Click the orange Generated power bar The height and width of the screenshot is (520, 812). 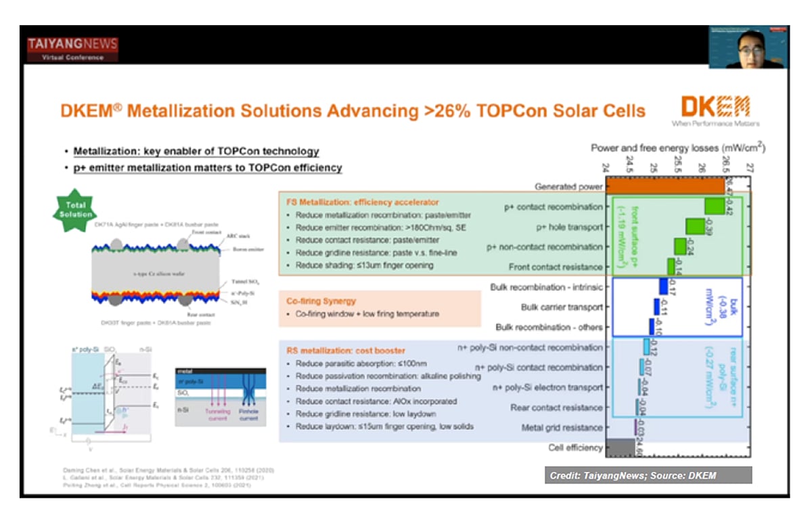666,186
